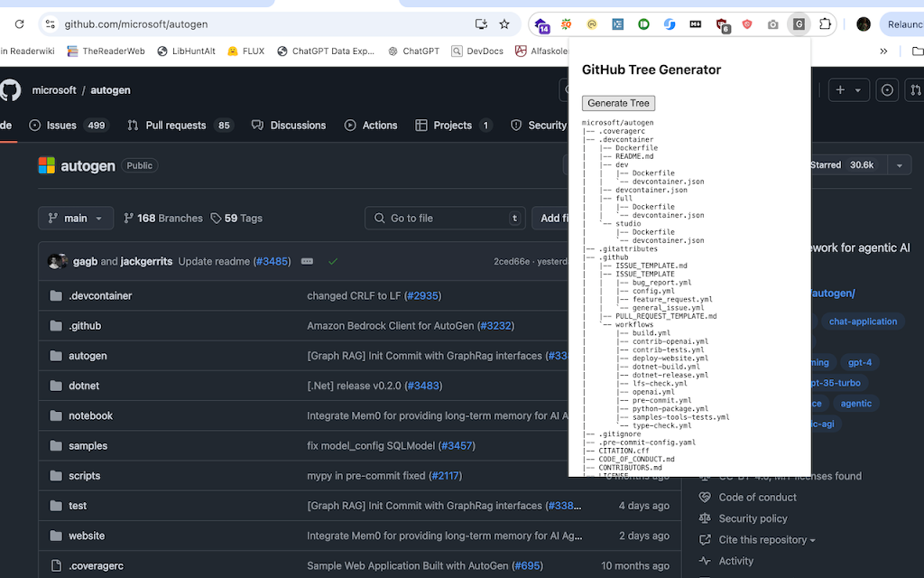The height and width of the screenshot is (578, 924).
Task: Open the DevDocs bookmark
Action: (477, 51)
